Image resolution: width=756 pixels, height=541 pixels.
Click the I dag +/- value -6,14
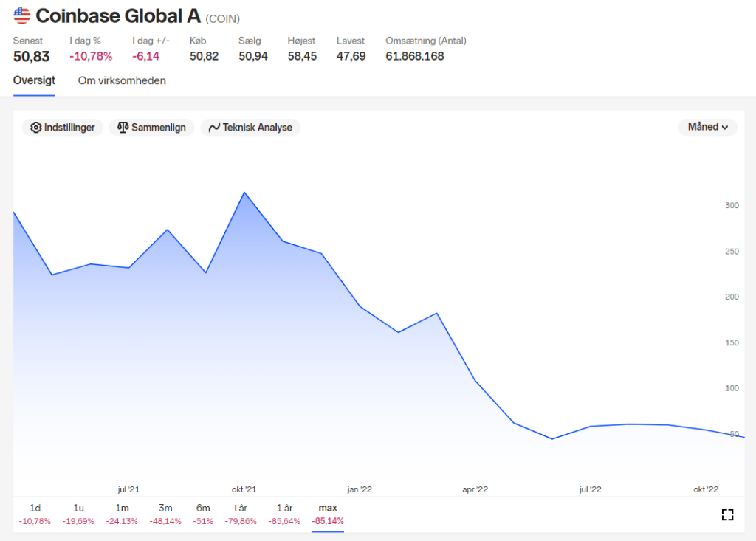145,56
